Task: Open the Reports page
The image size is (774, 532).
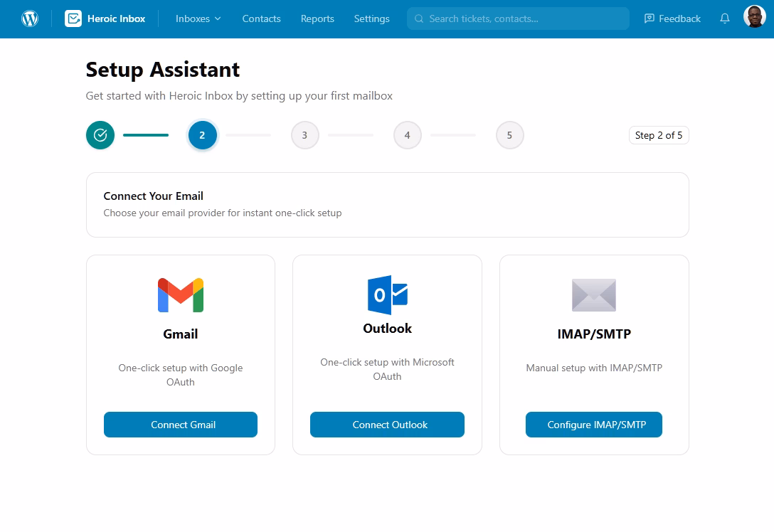Action: coord(317,18)
